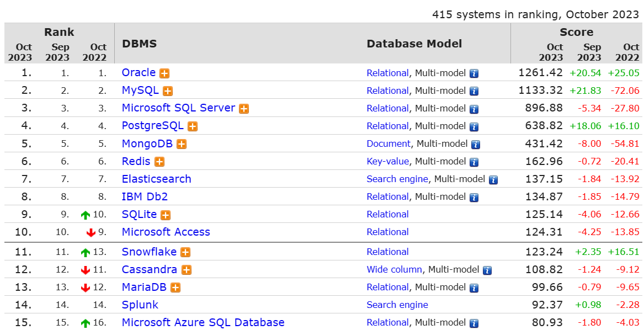
Task: Click the Elasticsearch DBMS name link
Action: point(156,179)
